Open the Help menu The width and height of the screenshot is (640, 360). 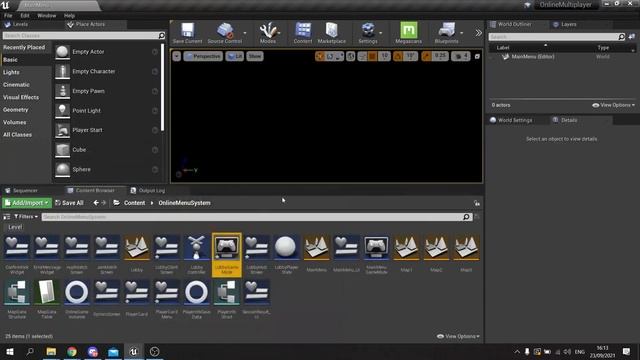(x=69, y=16)
